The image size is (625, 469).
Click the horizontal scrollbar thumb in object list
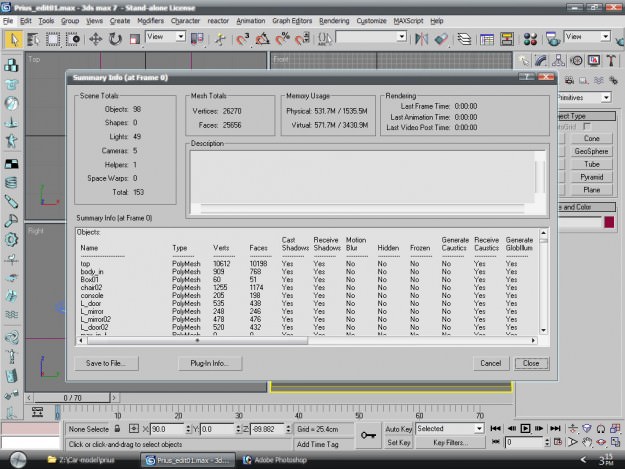pos(197,341)
